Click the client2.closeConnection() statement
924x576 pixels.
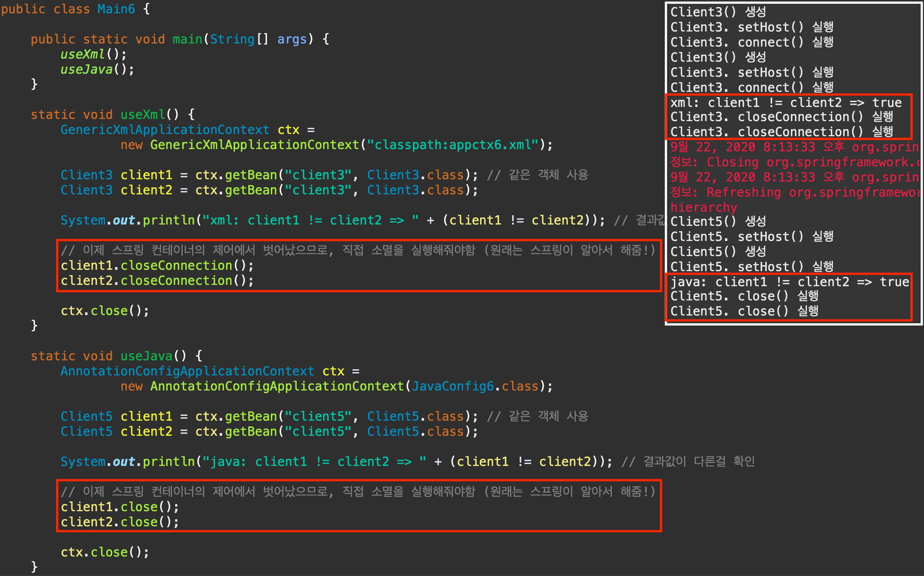157,280
